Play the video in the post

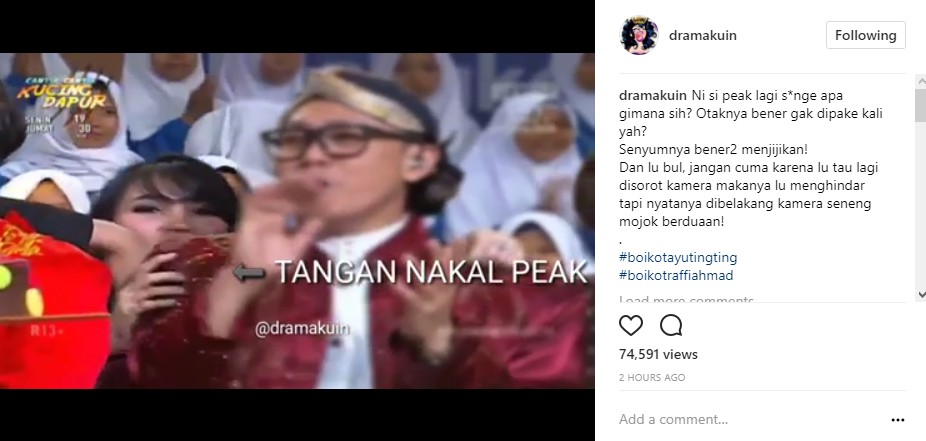click(x=297, y=221)
